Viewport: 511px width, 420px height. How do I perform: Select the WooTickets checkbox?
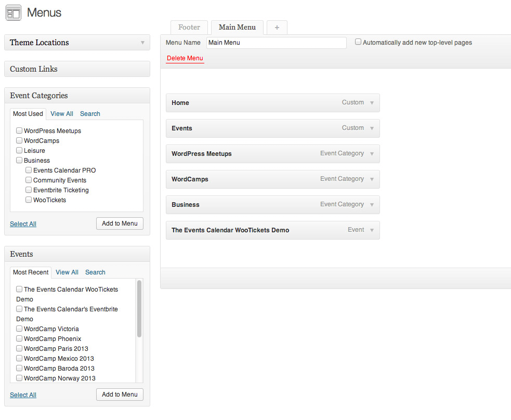29,200
